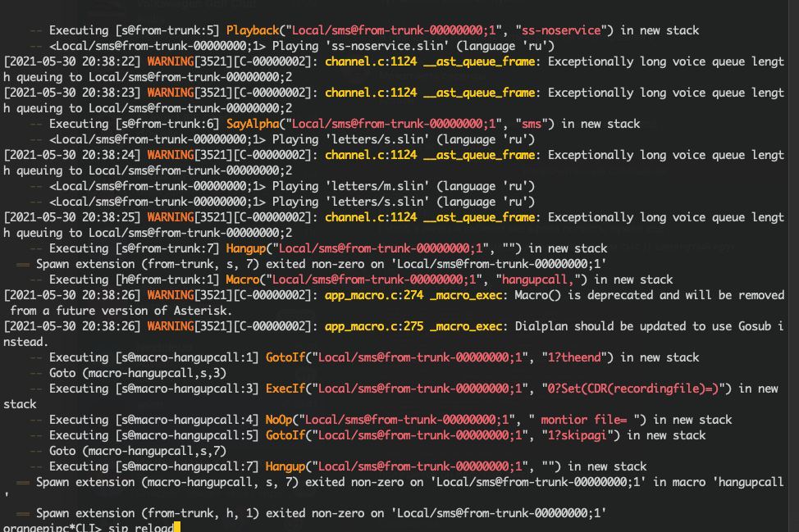Click the Playing 'ss-noservice.slin' log line

pos(302,46)
